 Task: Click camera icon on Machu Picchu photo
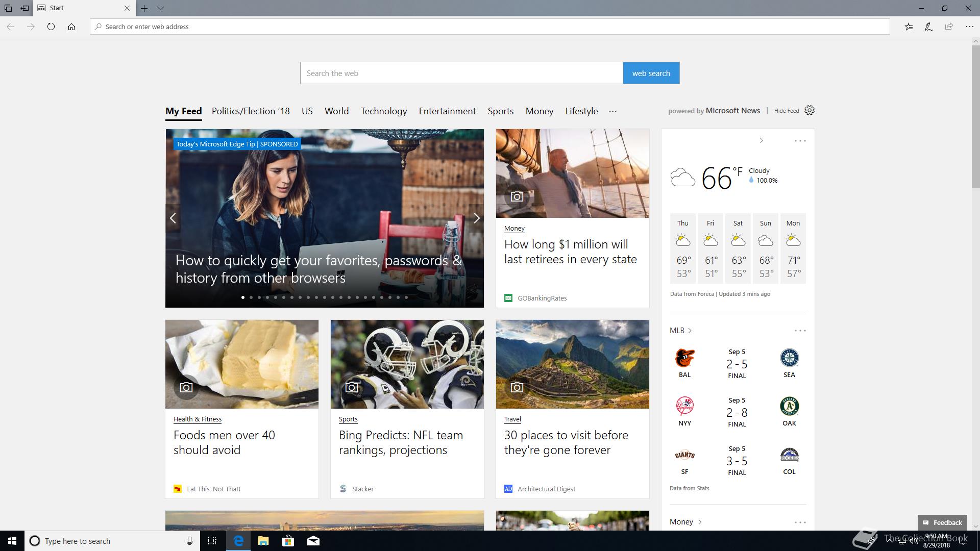pos(517,387)
